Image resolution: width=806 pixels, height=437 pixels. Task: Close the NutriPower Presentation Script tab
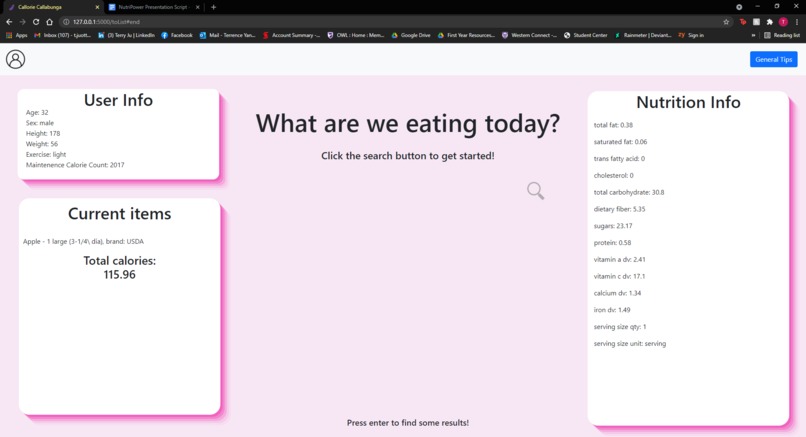(197, 7)
